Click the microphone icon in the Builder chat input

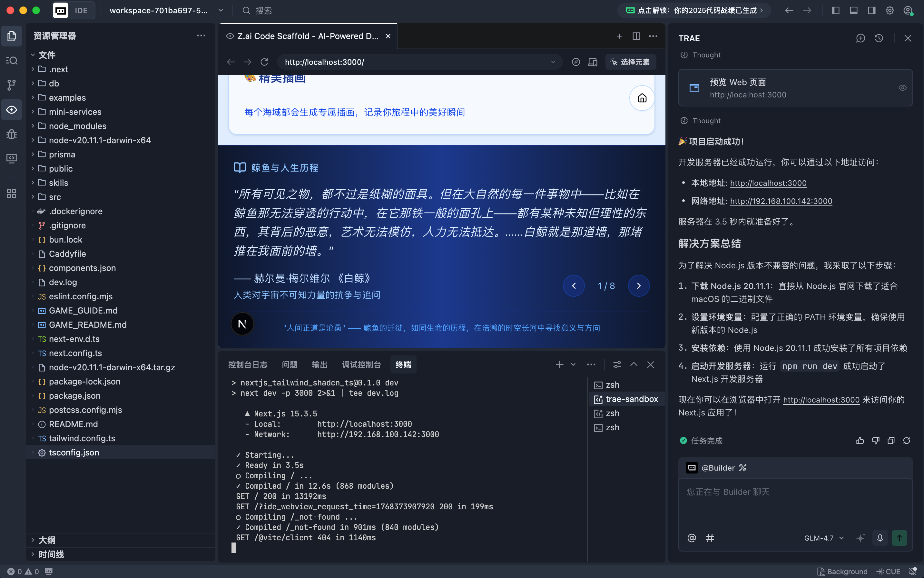coord(880,537)
